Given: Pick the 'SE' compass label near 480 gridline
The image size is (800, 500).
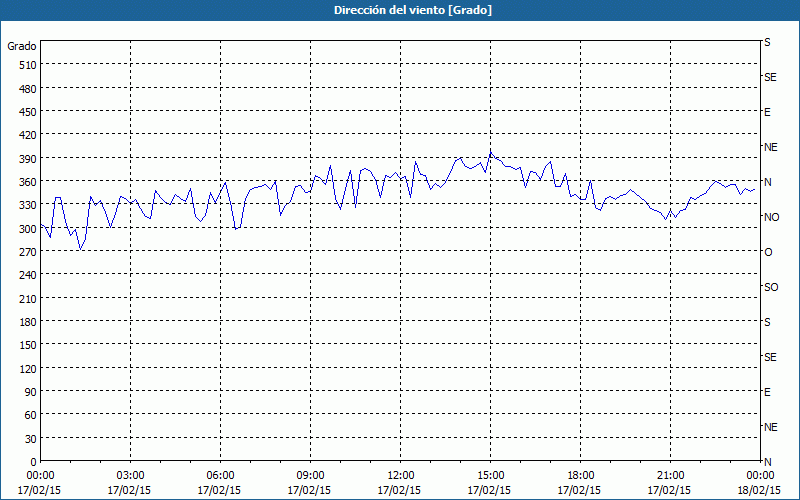Looking at the screenshot, I should pyautogui.click(x=770, y=77).
